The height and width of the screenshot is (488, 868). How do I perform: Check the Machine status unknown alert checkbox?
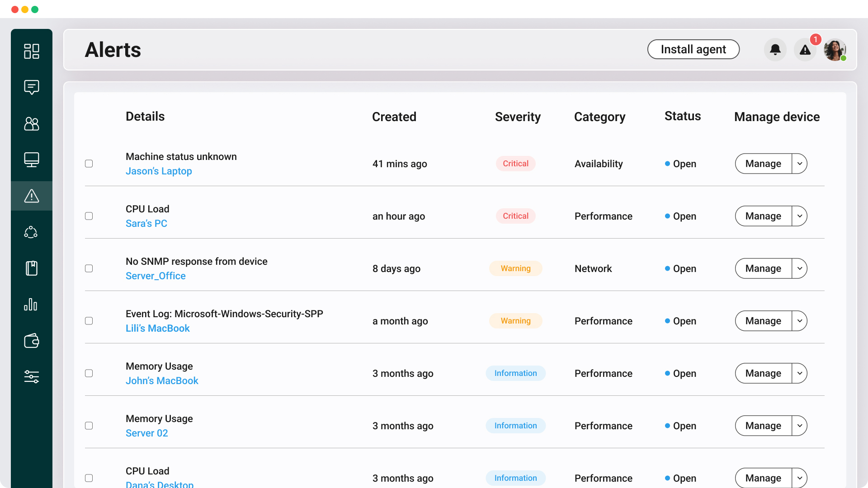(x=89, y=164)
